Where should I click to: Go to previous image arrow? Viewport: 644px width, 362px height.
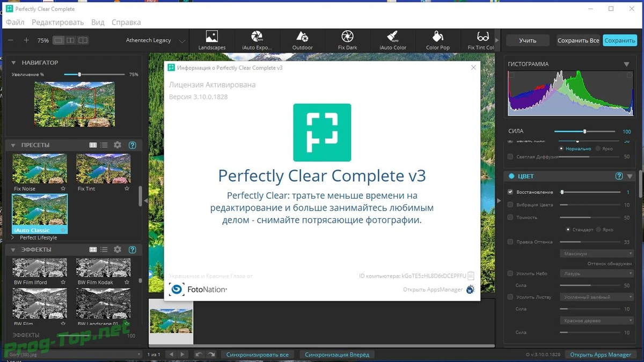(171, 354)
